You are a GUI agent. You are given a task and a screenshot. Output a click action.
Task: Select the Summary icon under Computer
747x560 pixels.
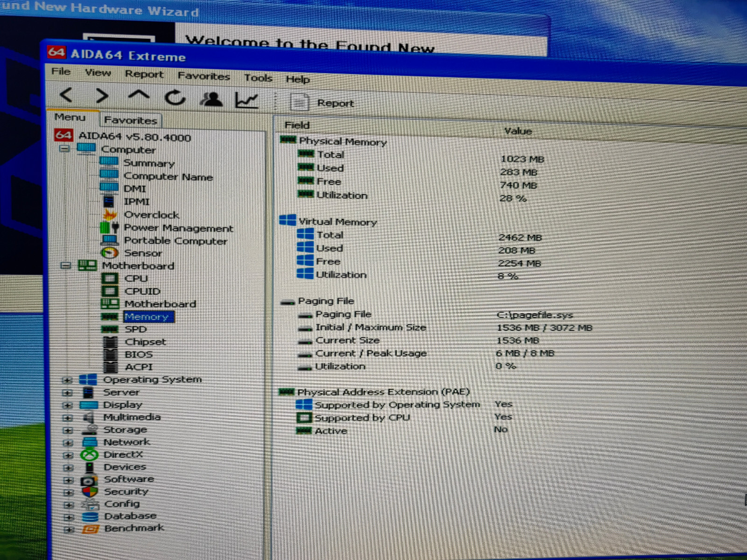point(109,161)
